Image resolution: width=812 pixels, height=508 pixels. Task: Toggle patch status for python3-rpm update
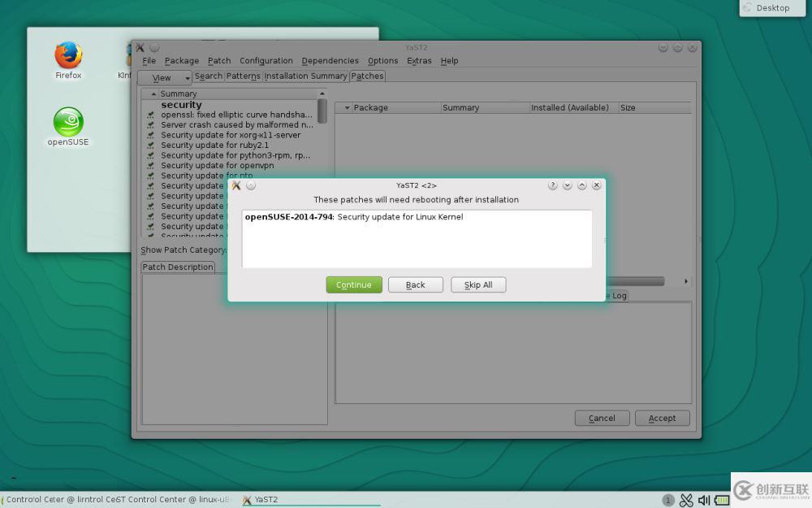point(151,155)
